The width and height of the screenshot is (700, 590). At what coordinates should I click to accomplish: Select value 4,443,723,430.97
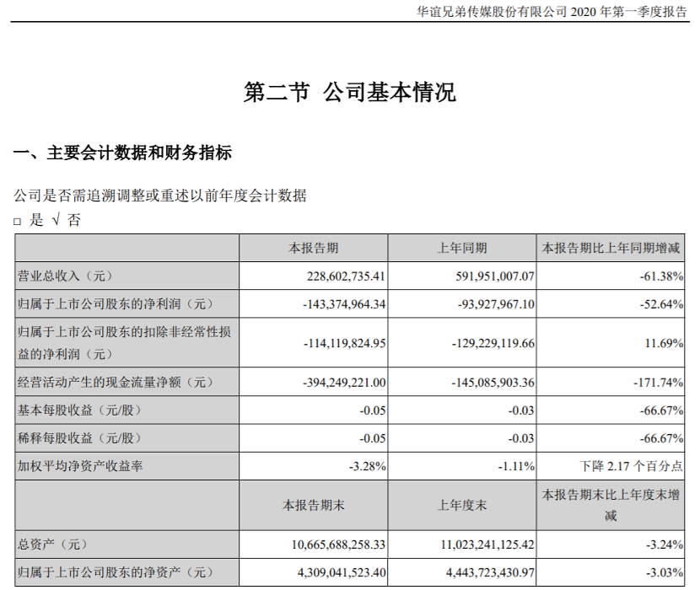[490, 572]
